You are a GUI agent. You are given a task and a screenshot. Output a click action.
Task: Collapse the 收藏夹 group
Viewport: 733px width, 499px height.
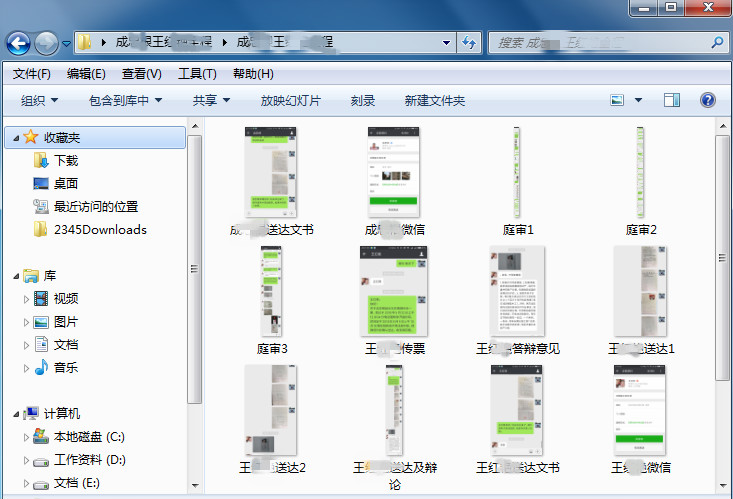click(x=16, y=138)
